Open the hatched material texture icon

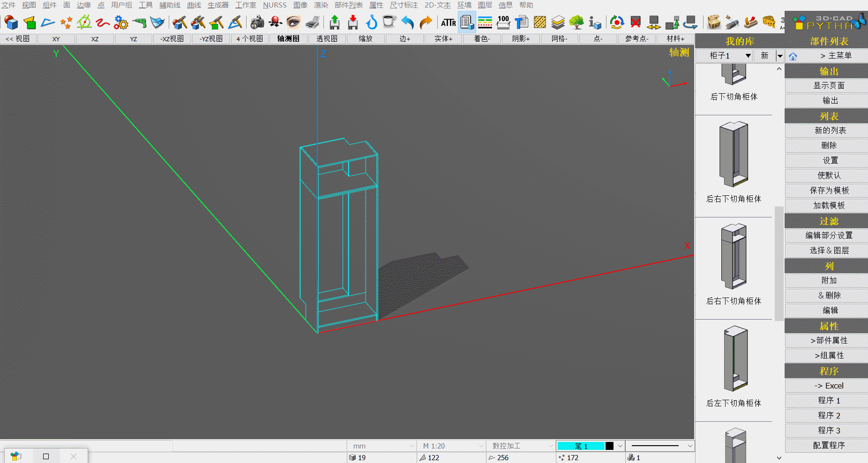540,22
